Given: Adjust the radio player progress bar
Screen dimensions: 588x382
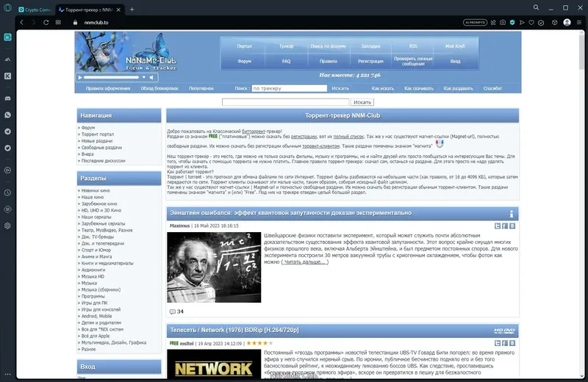Looking at the screenshot, I should pyautogui.click(x=112, y=78).
